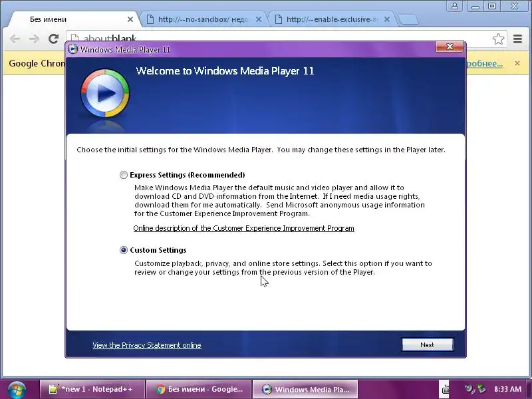
Task: Reload the page in Chrome
Action: click(x=53, y=39)
